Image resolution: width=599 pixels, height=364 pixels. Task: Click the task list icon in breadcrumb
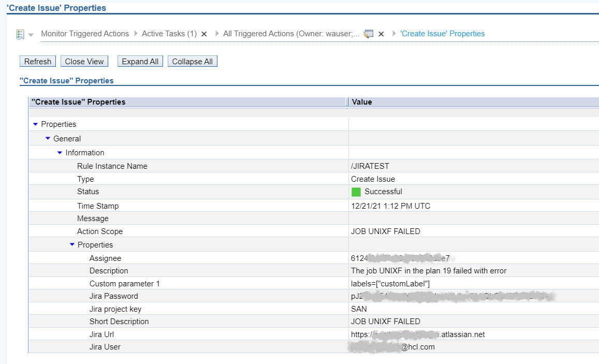click(x=20, y=34)
